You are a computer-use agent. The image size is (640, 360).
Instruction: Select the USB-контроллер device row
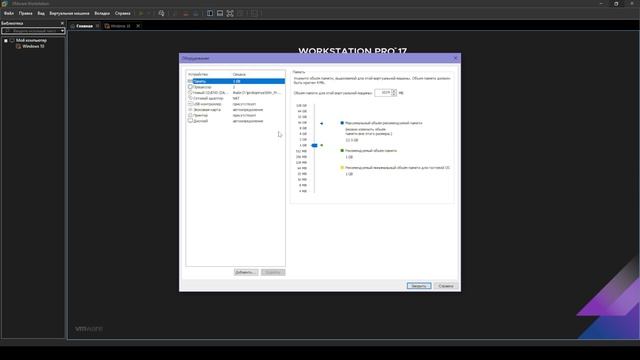[x=236, y=104]
